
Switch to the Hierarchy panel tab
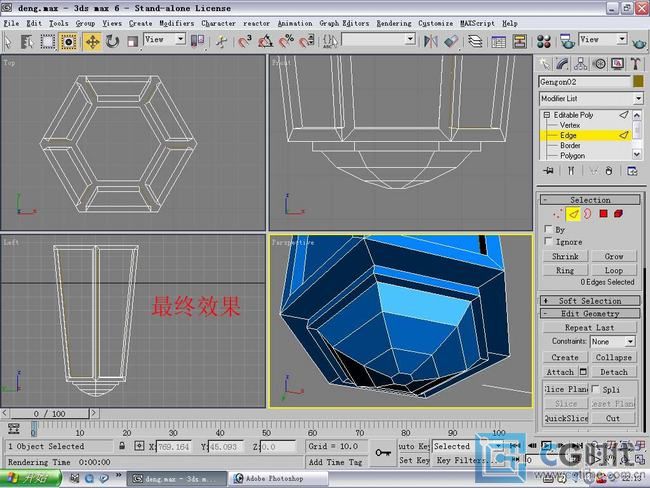pos(581,64)
